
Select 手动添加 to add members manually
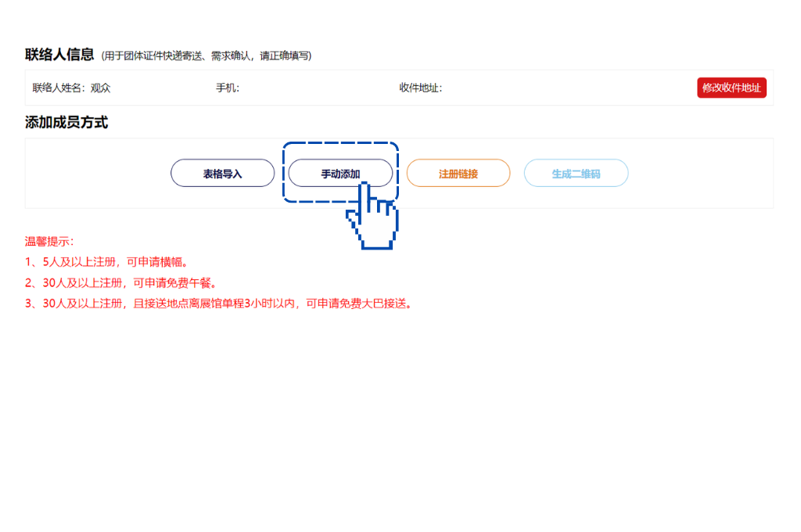pos(340,174)
